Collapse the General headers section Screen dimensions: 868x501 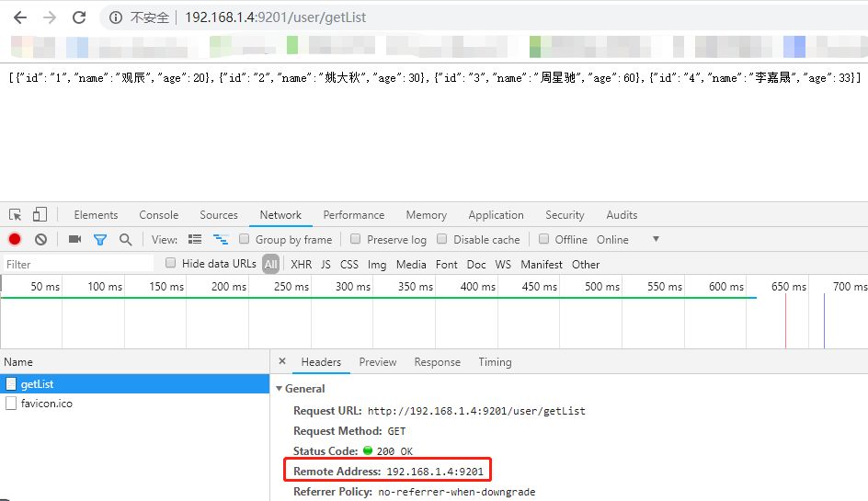pyautogui.click(x=280, y=389)
